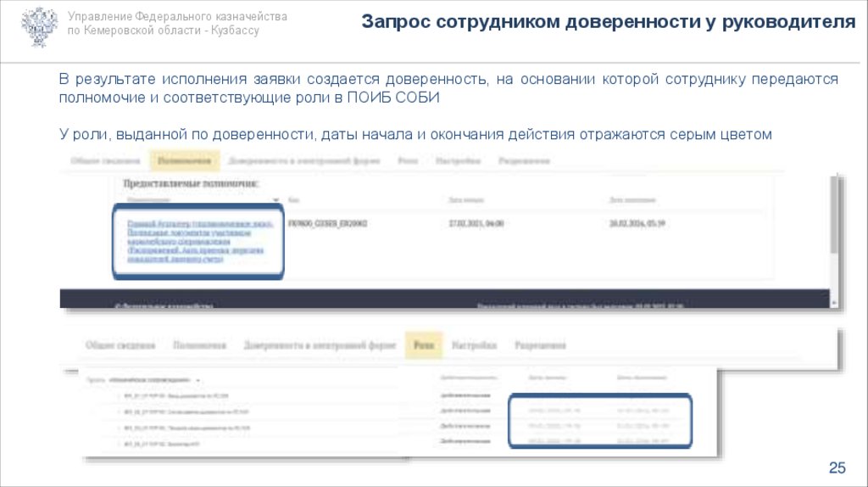This screenshot has width=868, height=487.
Task: Click scrollbar down arrow in upper screenshot
Action: click(834, 303)
